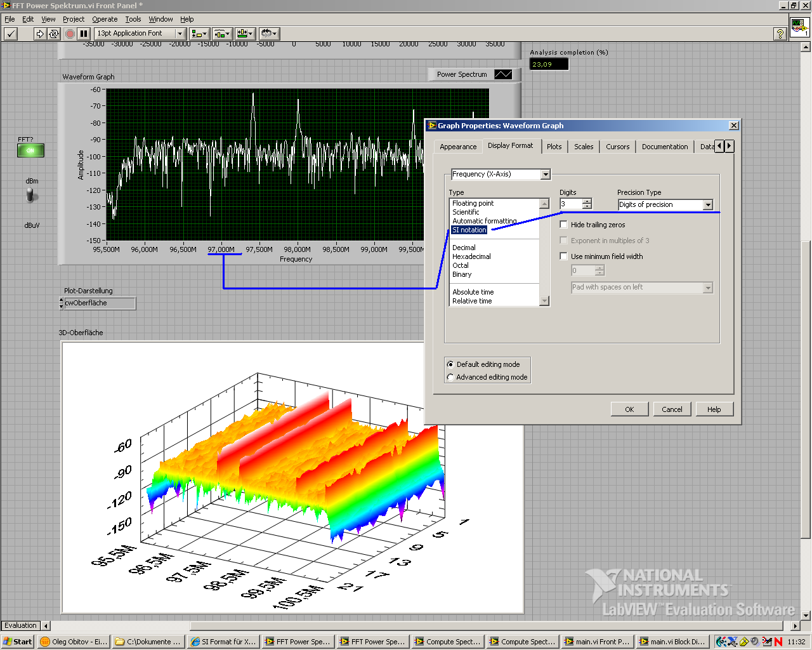This screenshot has height=650, width=812.
Task: Toggle the dBm/dBuV slide switch
Action: point(30,196)
